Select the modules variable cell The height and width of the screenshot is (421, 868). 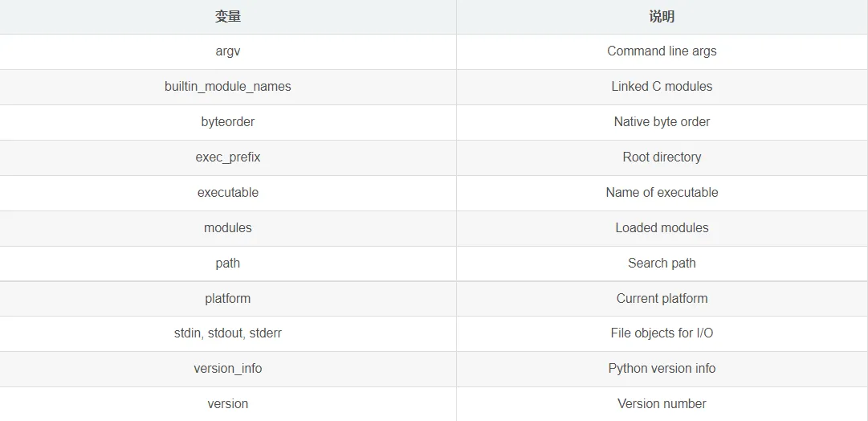228,227
